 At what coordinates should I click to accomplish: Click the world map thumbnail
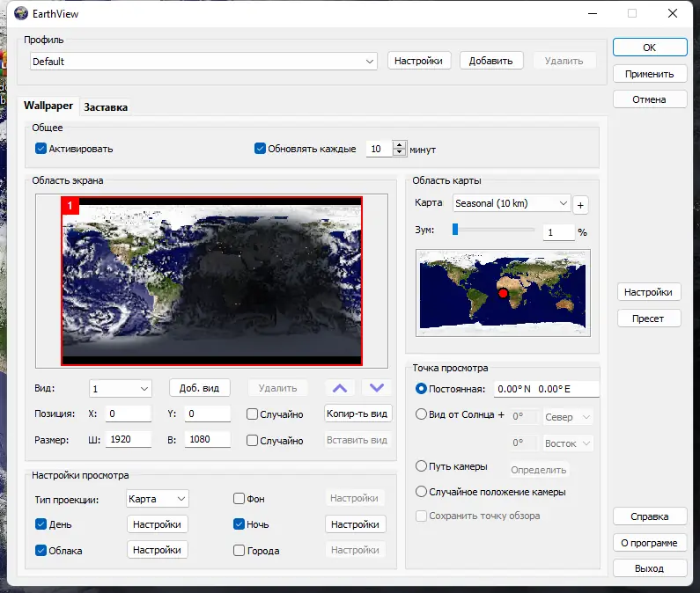pyautogui.click(x=503, y=293)
